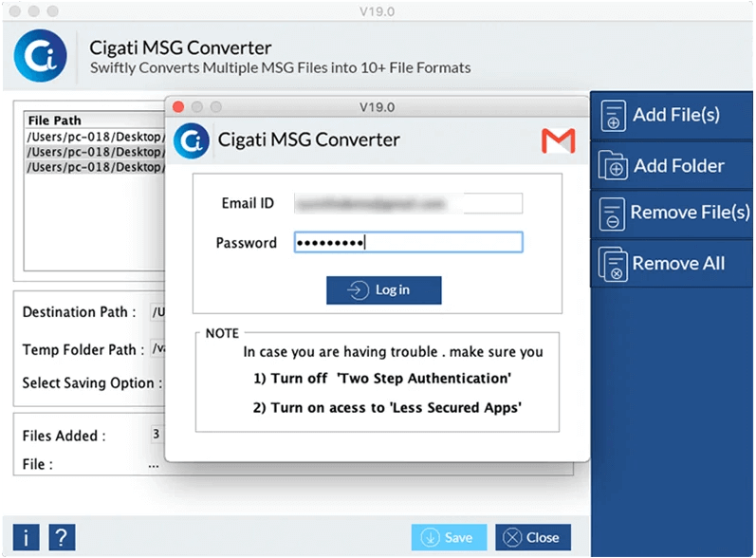Click the Cigati logo in login dialog
The width and height of the screenshot is (756, 558).
(x=192, y=140)
